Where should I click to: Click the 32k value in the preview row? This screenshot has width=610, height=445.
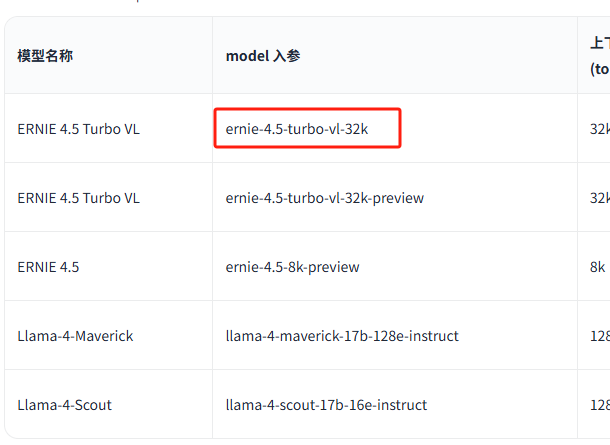(x=599, y=198)
